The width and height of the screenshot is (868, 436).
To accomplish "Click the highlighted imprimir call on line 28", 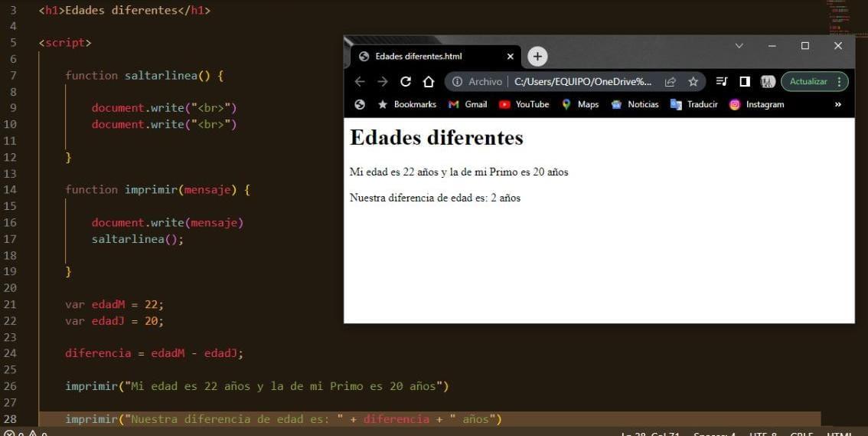I will coord(283,419).
